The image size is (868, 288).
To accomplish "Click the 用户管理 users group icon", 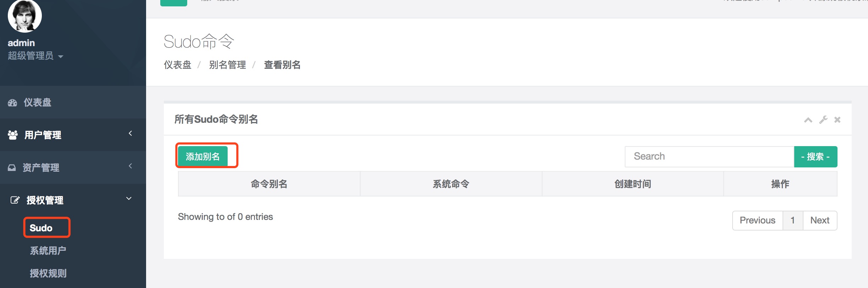I will [x=13, y=135].
